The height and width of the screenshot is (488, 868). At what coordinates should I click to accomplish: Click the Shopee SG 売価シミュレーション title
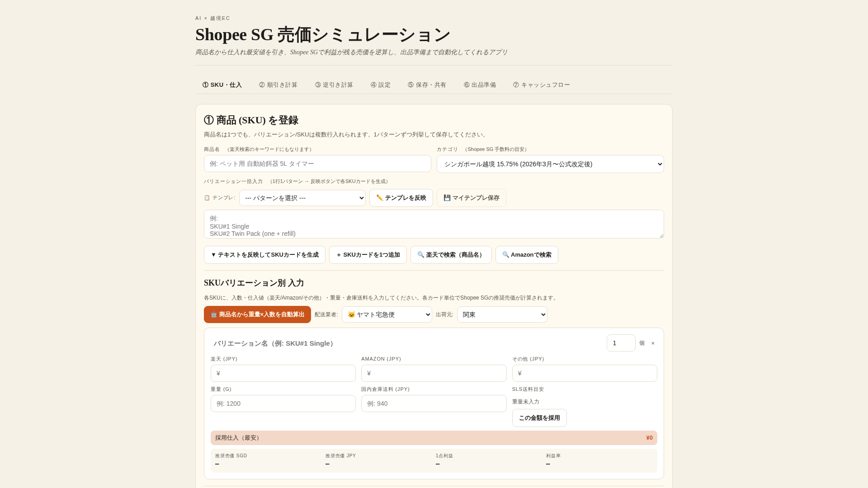[x=323, y=35]
